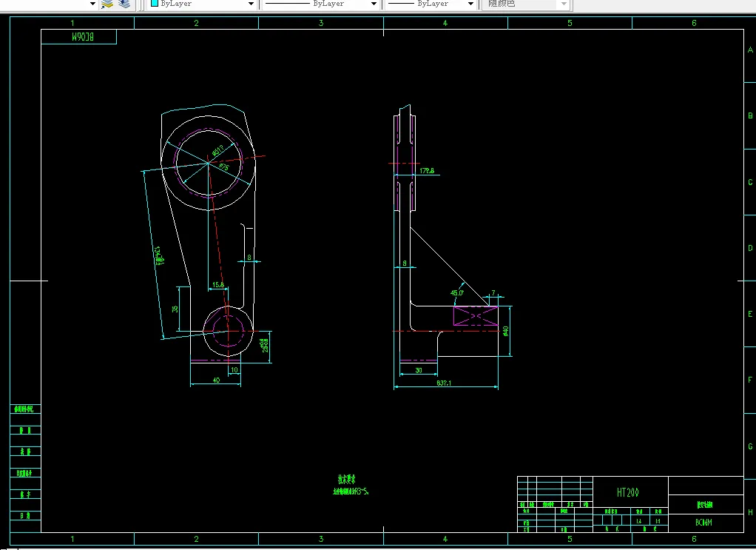Select the 15.8 dimension text

[218, 285]
